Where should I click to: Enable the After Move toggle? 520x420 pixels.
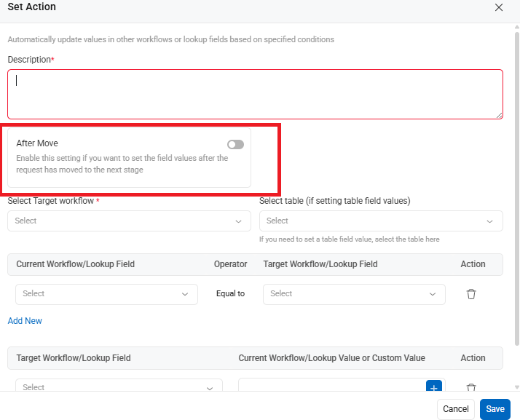pos(235,145)
